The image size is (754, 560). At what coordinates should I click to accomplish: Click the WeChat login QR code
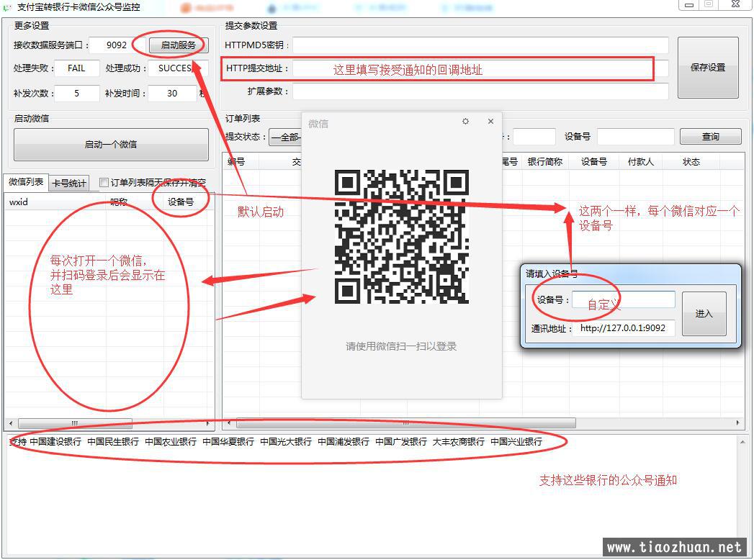pyautogui.click(x=402, y=237)
